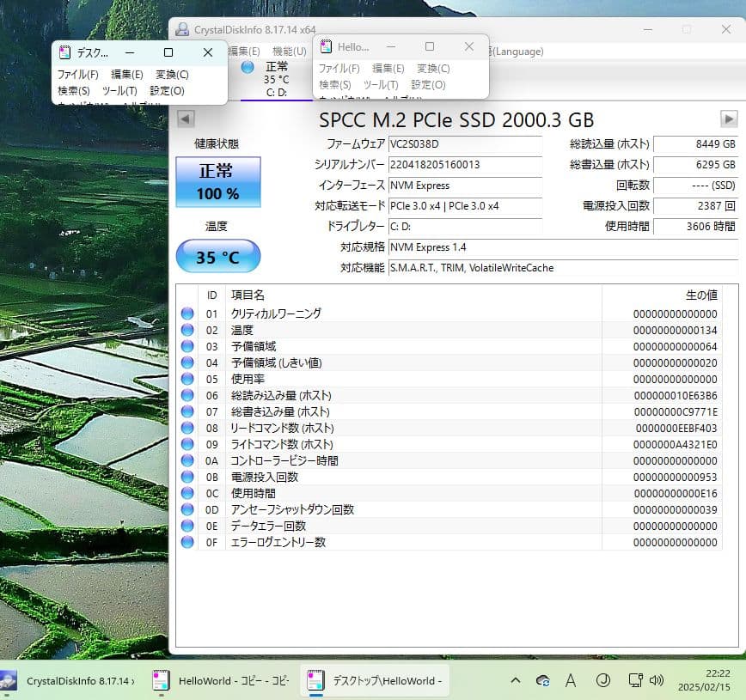This screenshot has height=700, width=746.
Task: Click the IME input indicator showing A
Action: coord(571,679)
